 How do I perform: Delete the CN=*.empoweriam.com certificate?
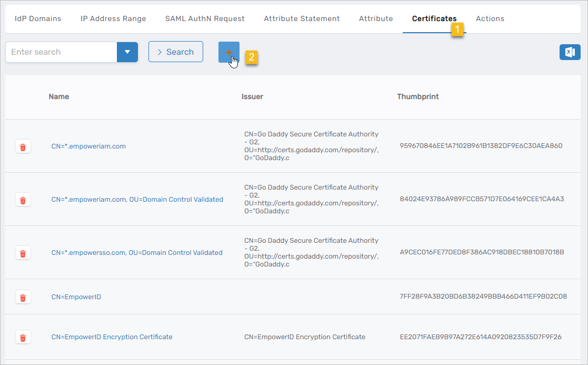(23, 146)
